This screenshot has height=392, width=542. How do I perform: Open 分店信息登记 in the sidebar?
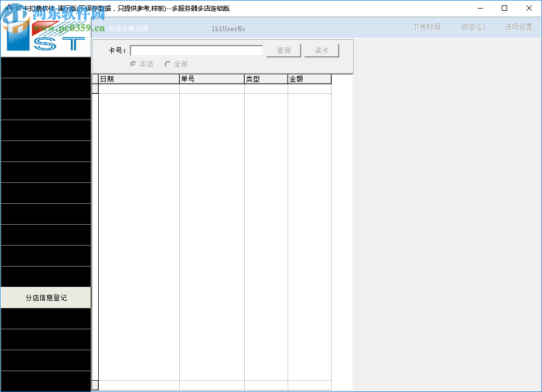tap(46, 298)
